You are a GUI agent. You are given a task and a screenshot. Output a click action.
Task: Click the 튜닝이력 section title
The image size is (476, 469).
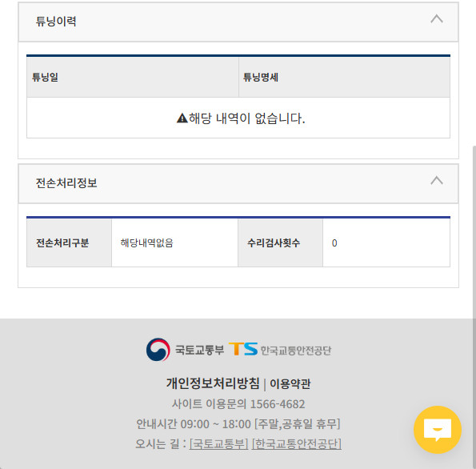(56, 22)
